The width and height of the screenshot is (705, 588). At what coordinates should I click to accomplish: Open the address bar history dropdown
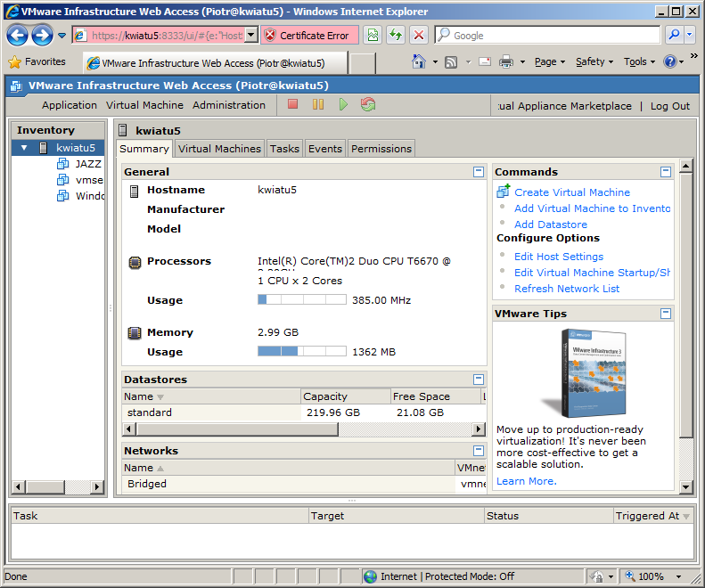tap(251, 35)
